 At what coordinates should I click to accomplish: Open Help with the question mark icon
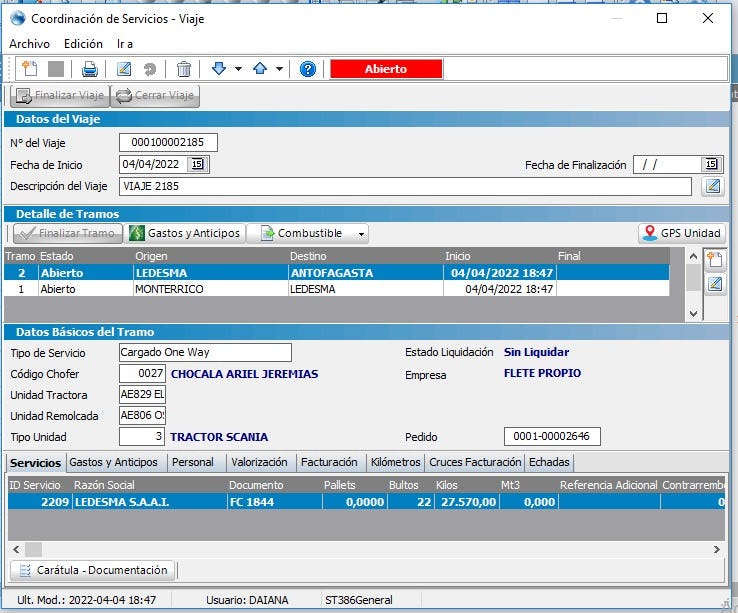point(307,69)
